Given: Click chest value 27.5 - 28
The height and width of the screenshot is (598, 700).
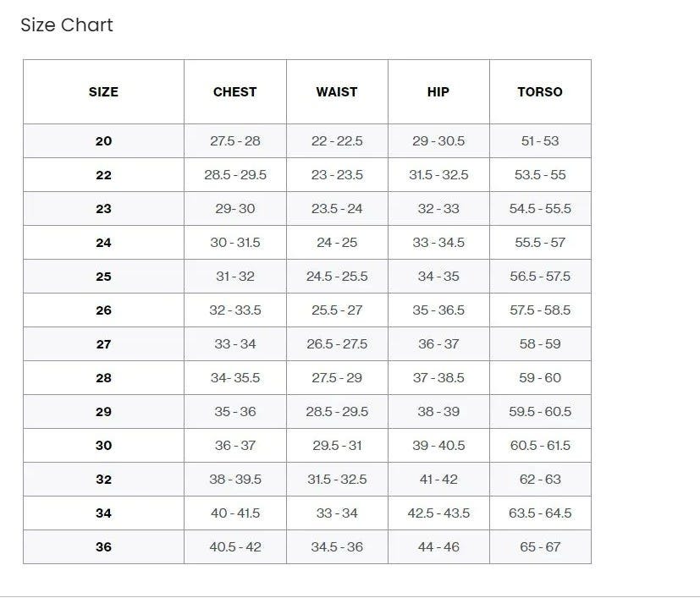Looking at the screenshot, I should click(x=235, y=141).
